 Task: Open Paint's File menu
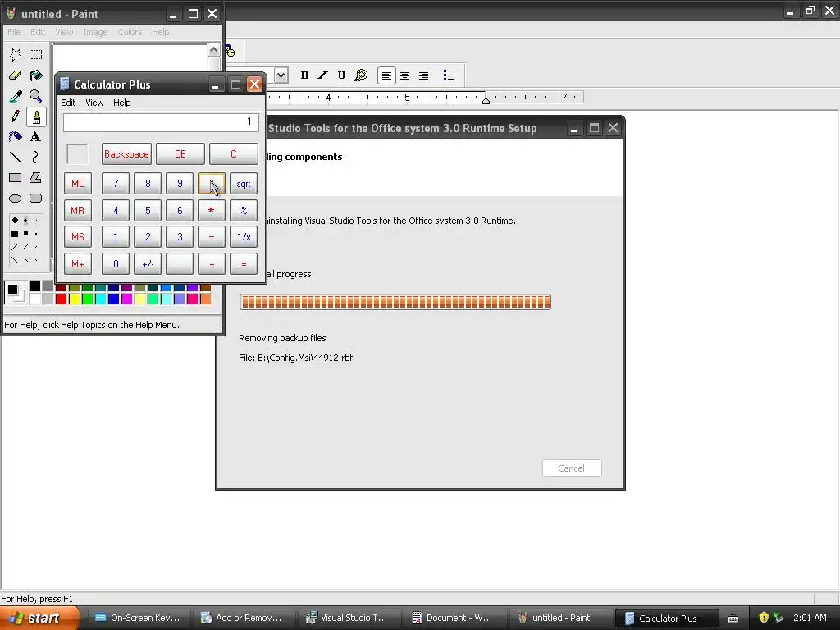(x=14, y=32)
